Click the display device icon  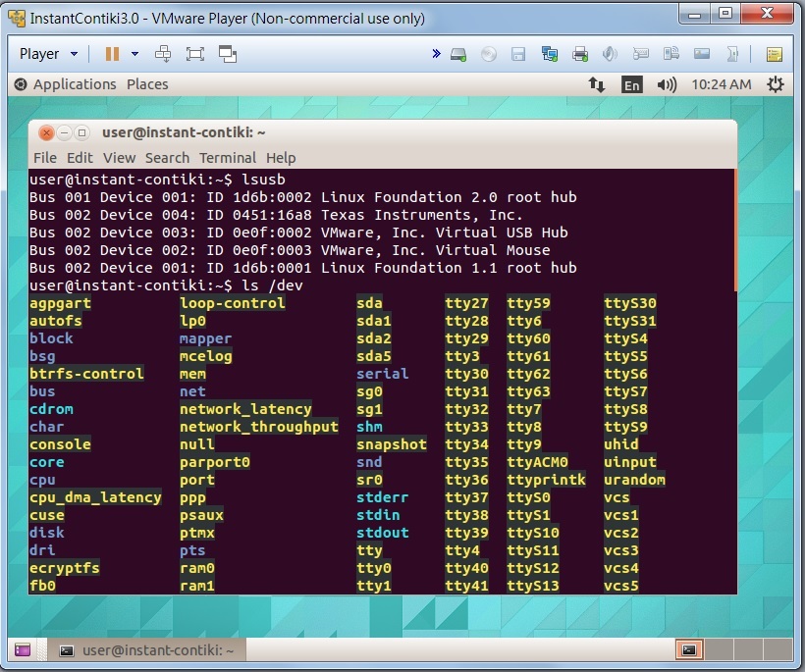click(702, 53)
